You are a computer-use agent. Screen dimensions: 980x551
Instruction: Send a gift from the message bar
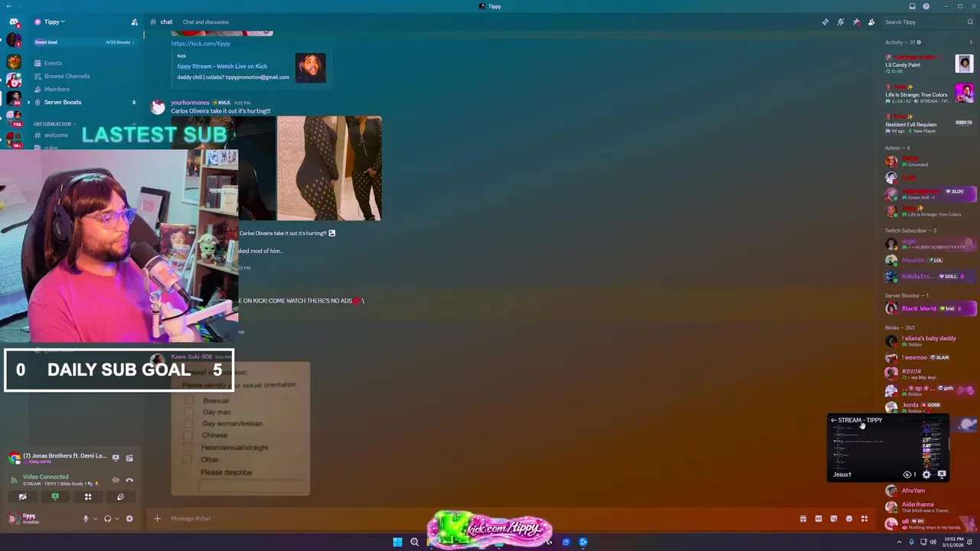[x=803, y=519]
